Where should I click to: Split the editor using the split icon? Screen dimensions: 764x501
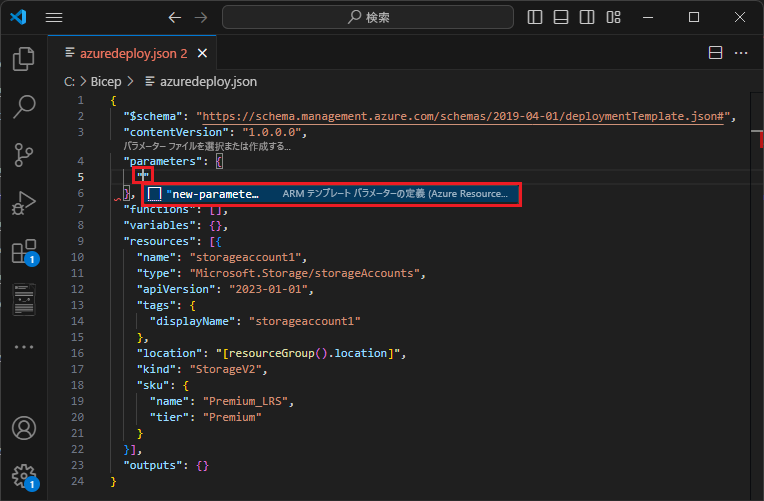click(715, 53)
